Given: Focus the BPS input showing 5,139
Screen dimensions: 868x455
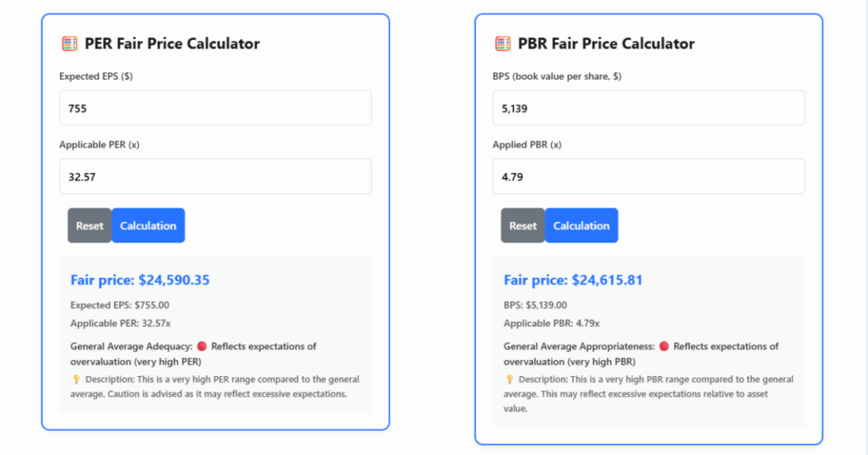Looking at the screenshot, I should point(648,108).
